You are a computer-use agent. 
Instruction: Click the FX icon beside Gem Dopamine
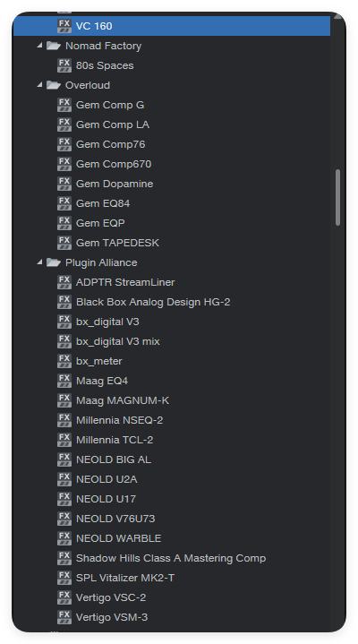point(64,184)
